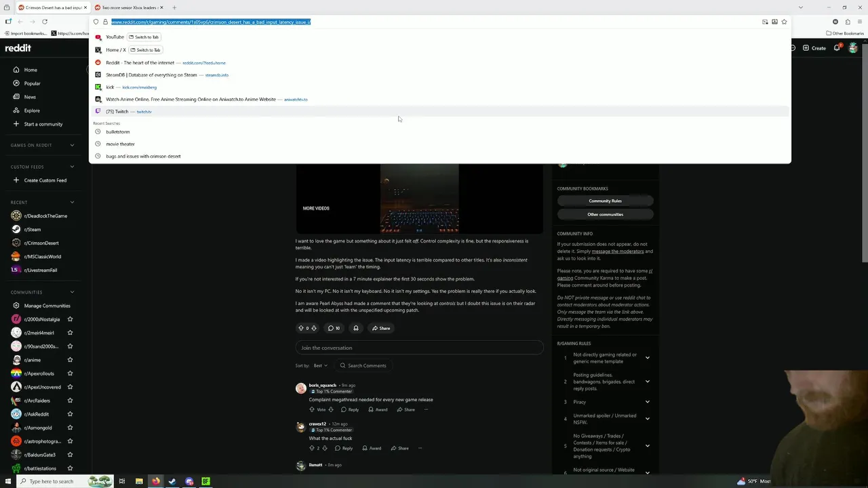The width and height of the screenshot is (868, 488).
Task: Open the Firefox hamburger menu
Action: click(x=860, y=22)
